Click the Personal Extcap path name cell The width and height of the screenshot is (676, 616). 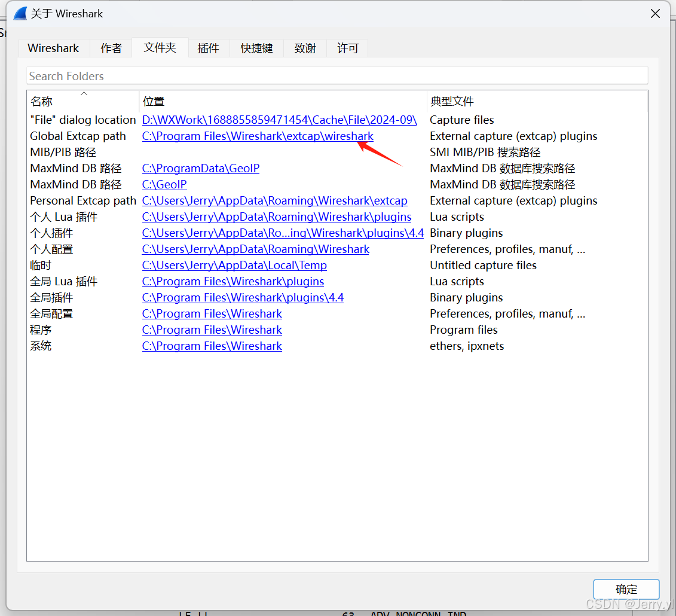[x=82, y=201]
